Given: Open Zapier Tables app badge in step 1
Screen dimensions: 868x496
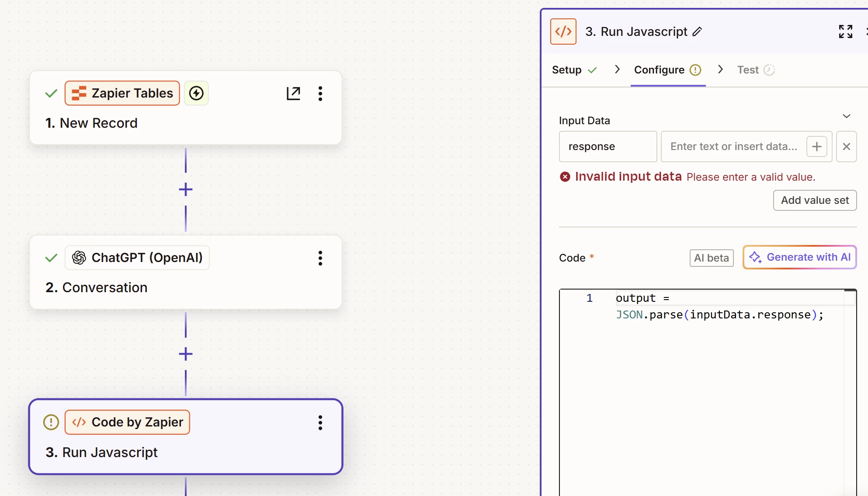Looking at the screenshot, I should pos(122,93).
